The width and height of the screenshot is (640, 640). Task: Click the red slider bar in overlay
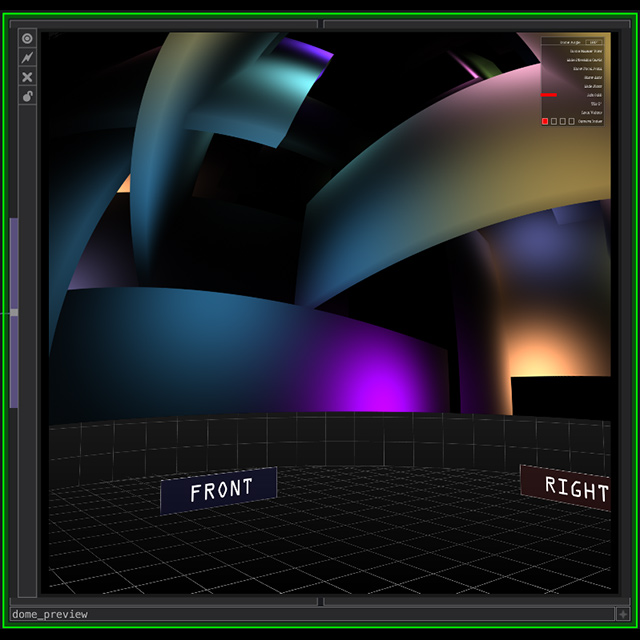549,95
